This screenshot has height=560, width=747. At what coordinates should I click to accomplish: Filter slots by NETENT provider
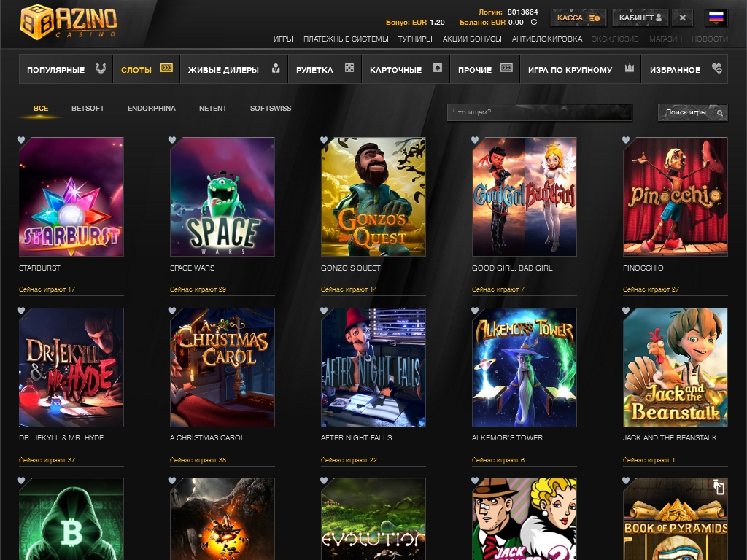tap(213, 109)
